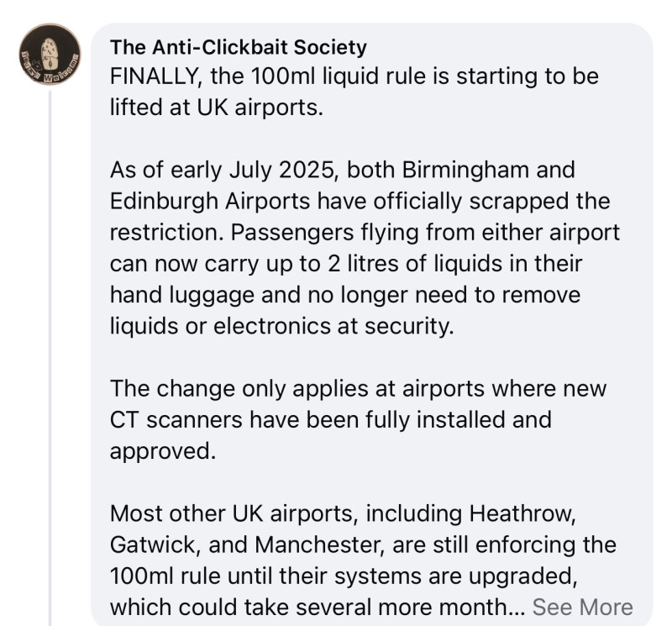Click the word Heathrow in the comment

tap(522, 513)
